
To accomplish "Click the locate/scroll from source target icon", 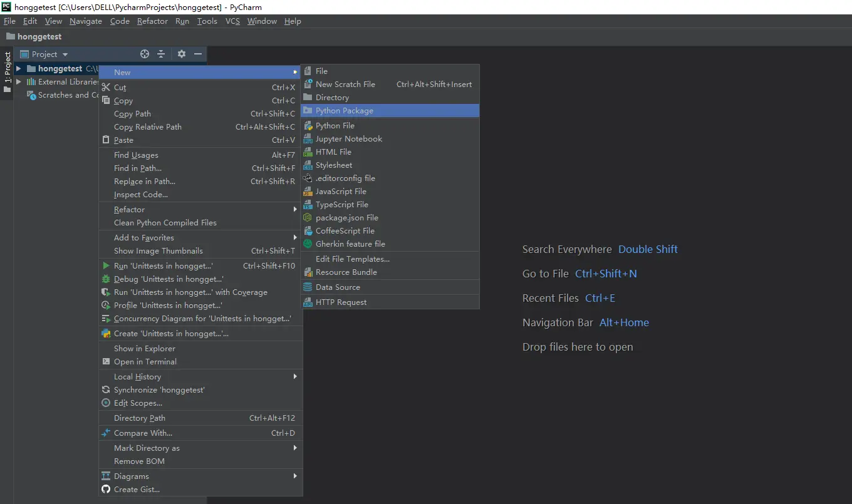I will pyautogui.click(x=145, y=54).
